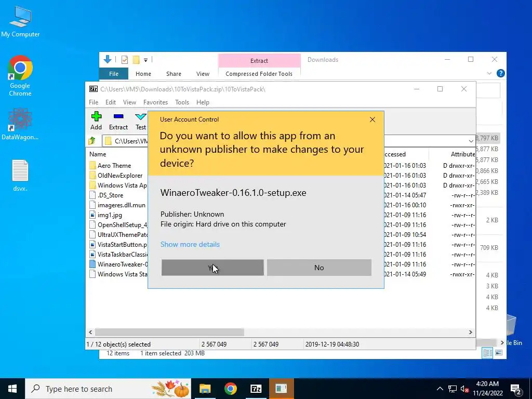Select the UltraUXThemePatc file
532x399 pixels.
point(122,234)
